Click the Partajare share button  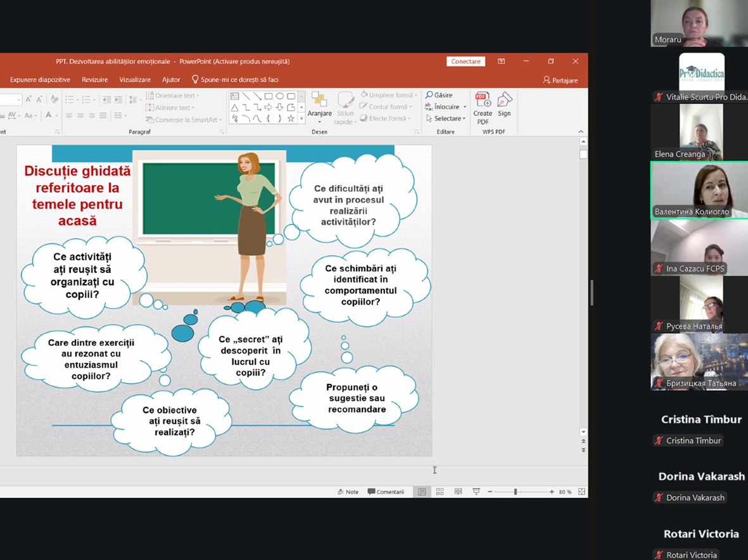coord(561,80)
